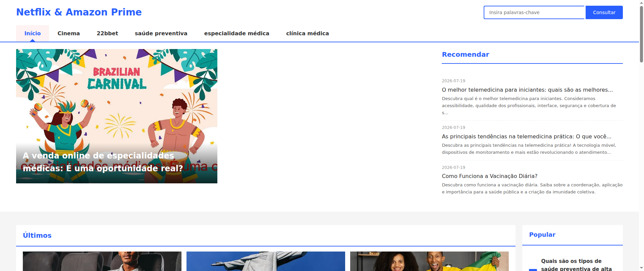
Task: Focus the 'Insira palavras-chave' search field
Action: (x=534, y=12)
